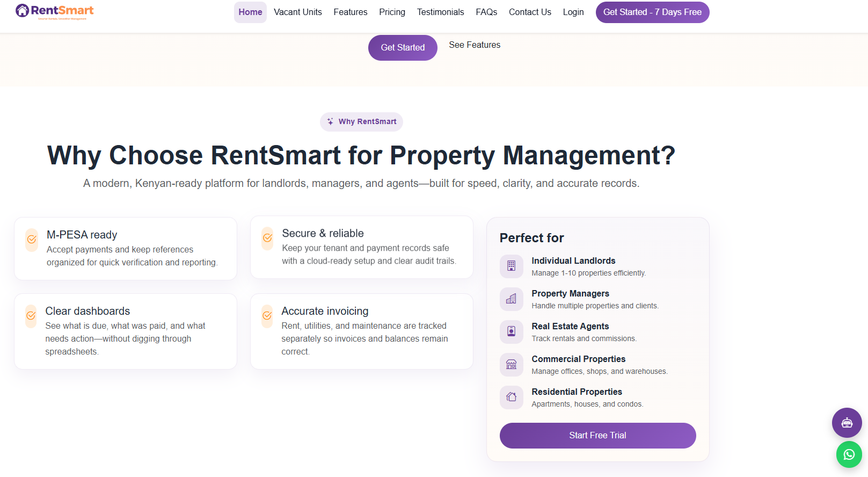
Task: Open Testimonials in navigation
Action: tap(440, 12)
